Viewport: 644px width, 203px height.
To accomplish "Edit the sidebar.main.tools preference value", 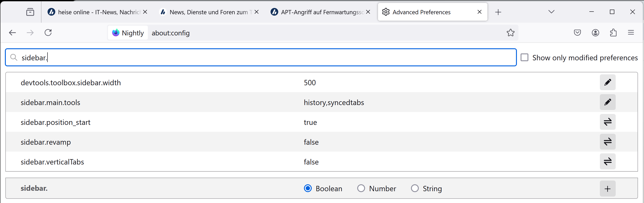I will (x=607, y=102).
